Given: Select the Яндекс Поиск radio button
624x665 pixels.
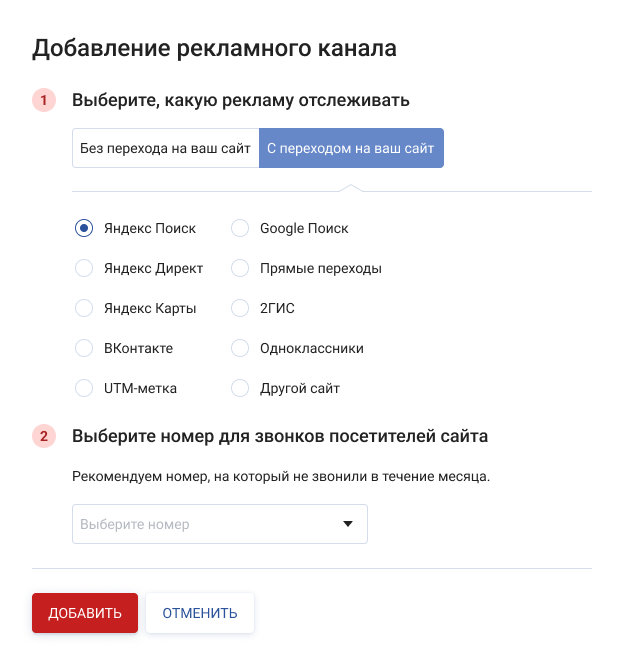Looking at the screenshot, I should click(x=84, y=228).
